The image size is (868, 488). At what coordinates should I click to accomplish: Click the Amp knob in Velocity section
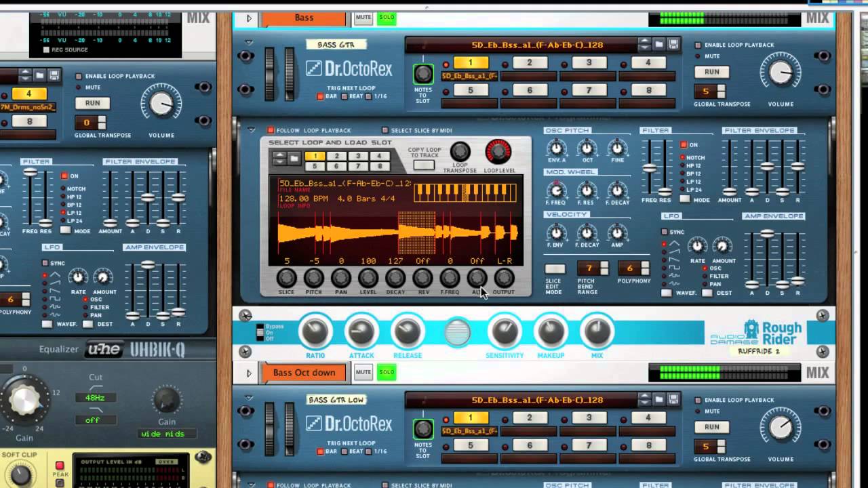coord(617,233)
